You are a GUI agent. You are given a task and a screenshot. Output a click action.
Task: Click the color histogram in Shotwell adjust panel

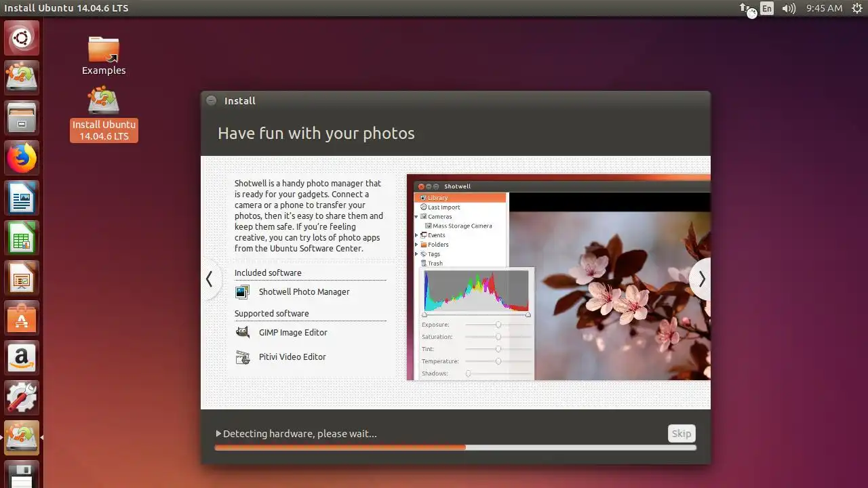pos(476,291)
